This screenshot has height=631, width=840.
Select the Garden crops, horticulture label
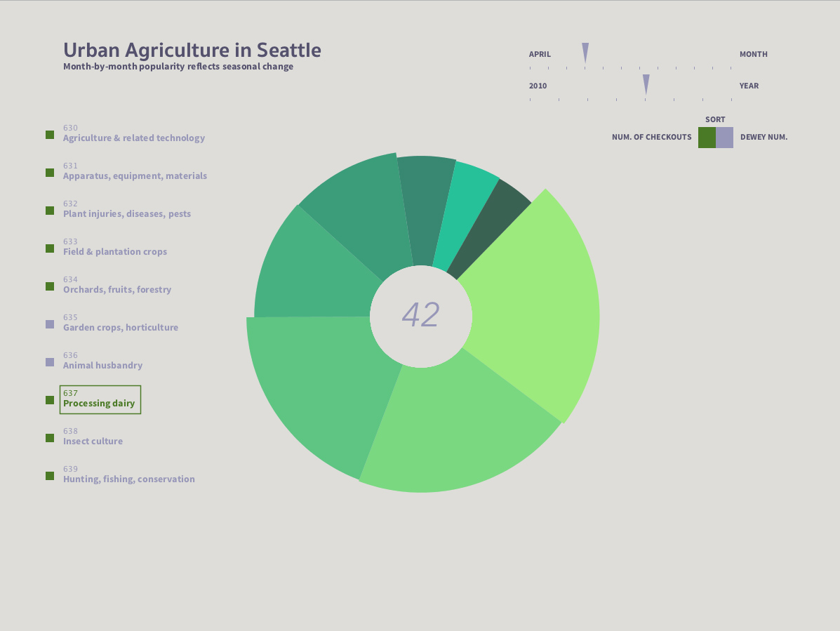click(121, 328)
